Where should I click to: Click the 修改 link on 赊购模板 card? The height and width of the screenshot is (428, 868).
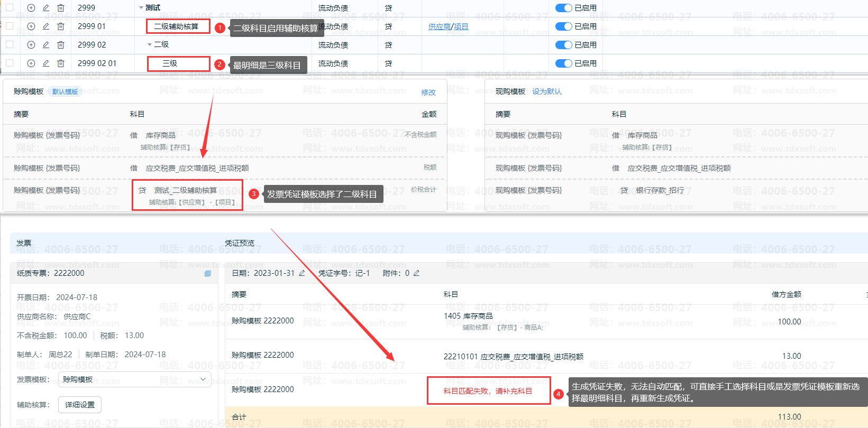428,92
